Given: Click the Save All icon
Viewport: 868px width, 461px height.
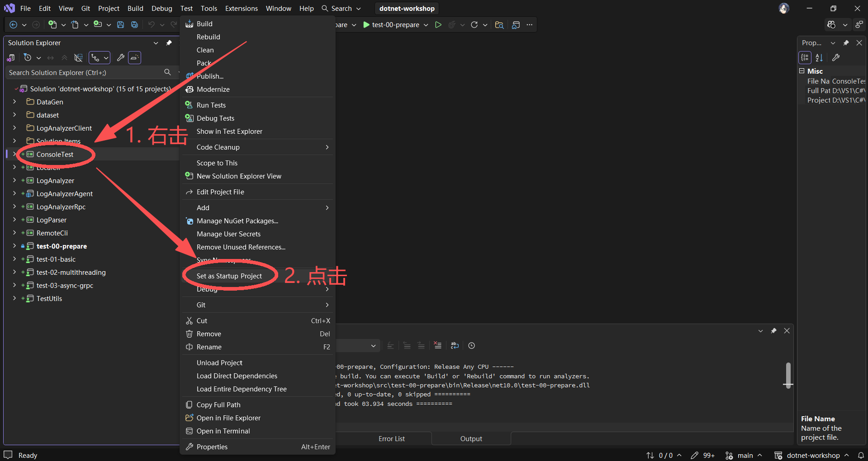Looking at the screenshot, I should [x=134, y=25].
